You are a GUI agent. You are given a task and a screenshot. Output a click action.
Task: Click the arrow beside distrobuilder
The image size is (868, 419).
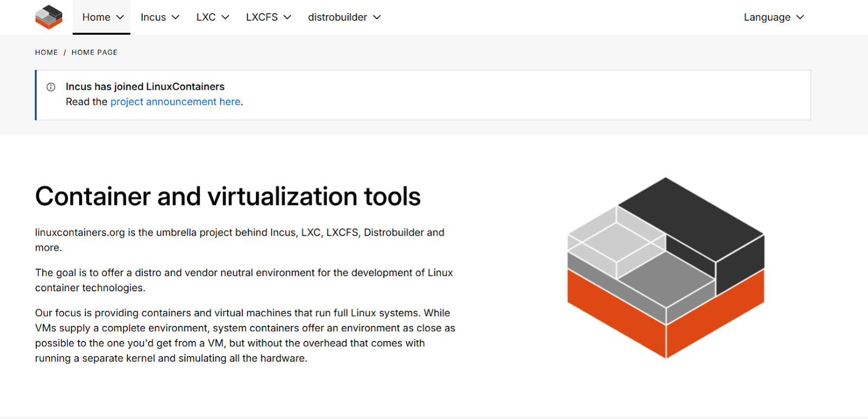(x=377, y=17)
